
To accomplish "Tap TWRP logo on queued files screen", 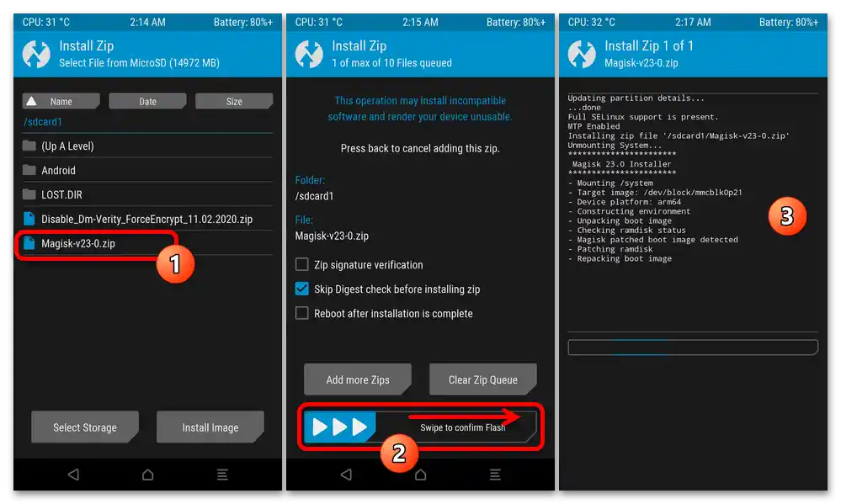I will [x=309, y=54].
